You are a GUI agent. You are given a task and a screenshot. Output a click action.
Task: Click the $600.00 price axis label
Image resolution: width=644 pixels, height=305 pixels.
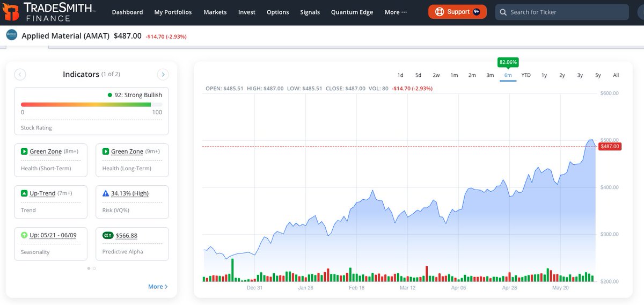click(609, 93)
